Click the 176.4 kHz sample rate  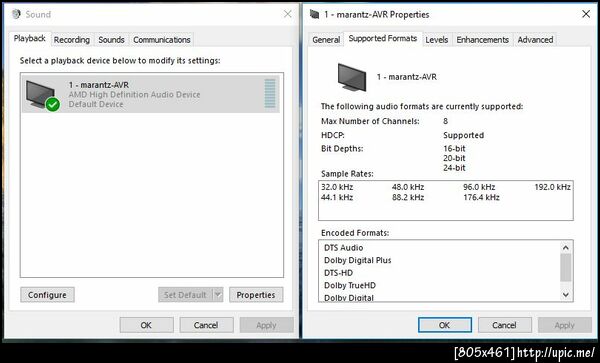coord(481,197)
